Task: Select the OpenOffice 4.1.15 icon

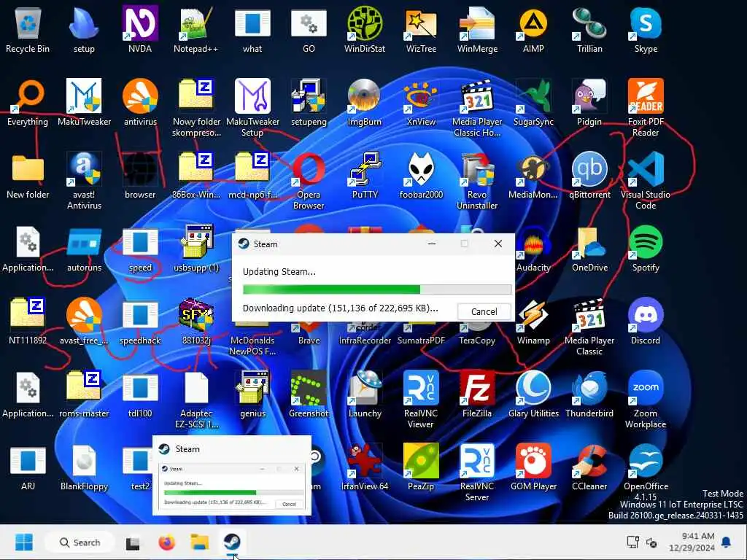Action: coord(646,472)
